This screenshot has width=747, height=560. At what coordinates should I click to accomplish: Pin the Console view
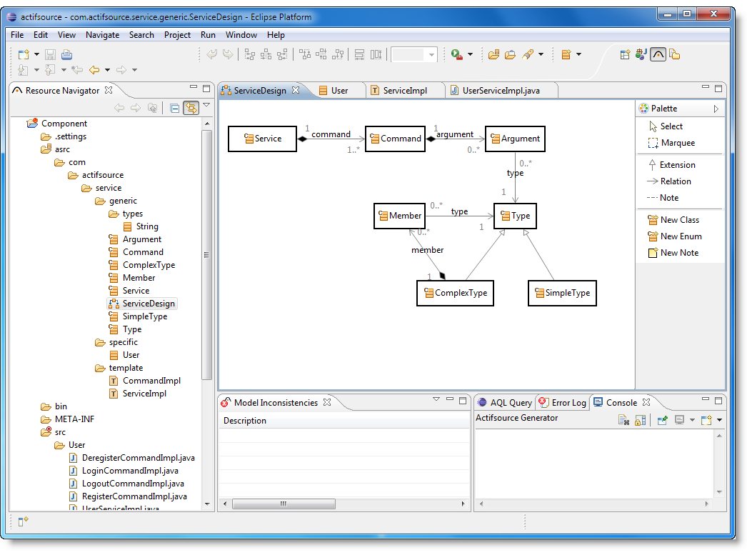pos(663,421)
